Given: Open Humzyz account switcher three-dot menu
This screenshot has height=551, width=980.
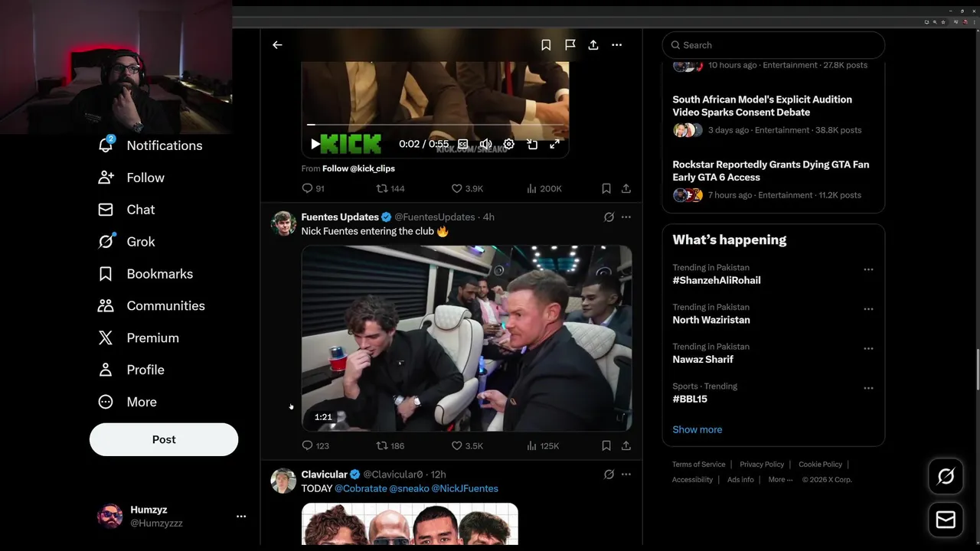Looking at the screenshot, I should click(241, 517).
